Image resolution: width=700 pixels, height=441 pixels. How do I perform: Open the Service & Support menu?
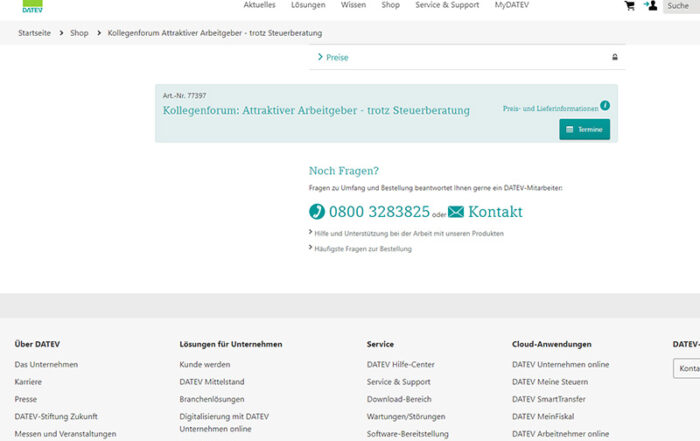coord(447,5)
